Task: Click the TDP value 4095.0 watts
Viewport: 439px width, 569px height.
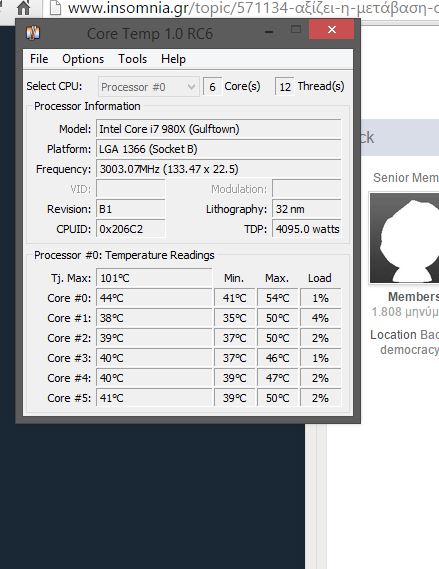Action: tap(307, 229)
